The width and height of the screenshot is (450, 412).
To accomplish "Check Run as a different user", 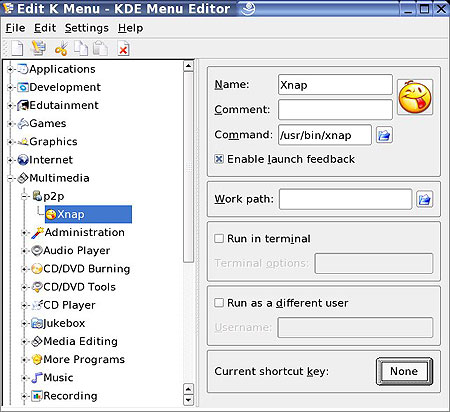I will [x=219, y=303].
